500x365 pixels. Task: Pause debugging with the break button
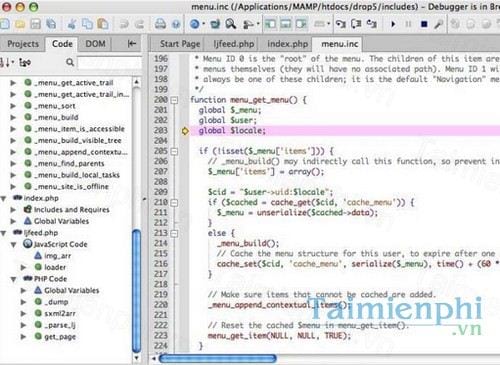(408, 24)
